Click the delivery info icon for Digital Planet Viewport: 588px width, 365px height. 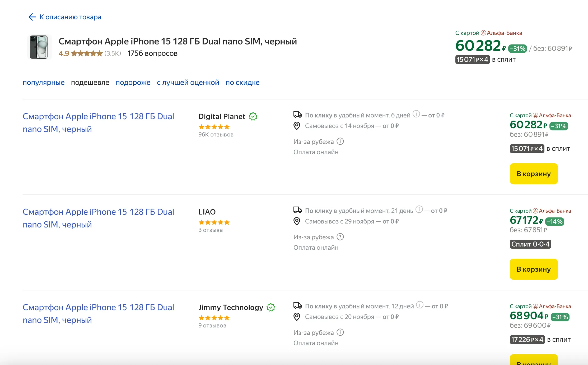(416, 114)
